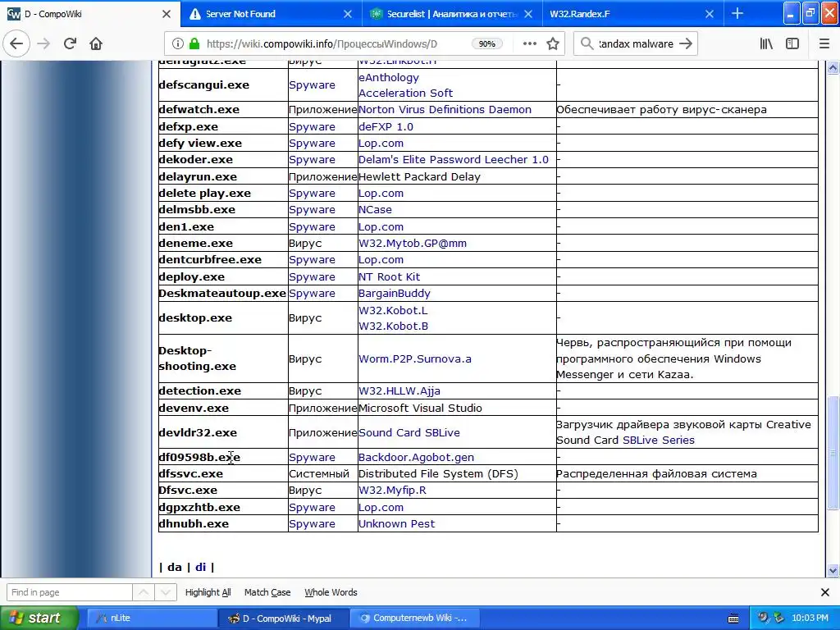Click the address bar URL
Image resolution: width=840 pixels, height=630 pixels.
coord(322,44)
